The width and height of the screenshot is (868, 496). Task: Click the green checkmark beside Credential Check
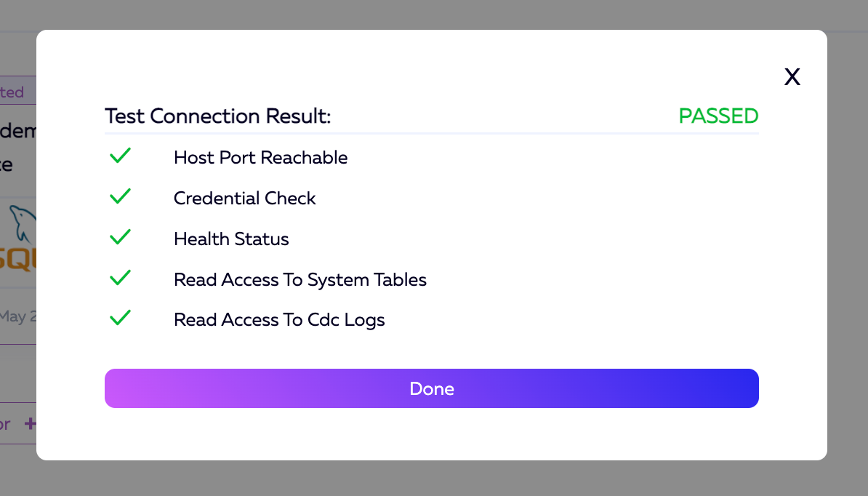(x=120, y=197)
